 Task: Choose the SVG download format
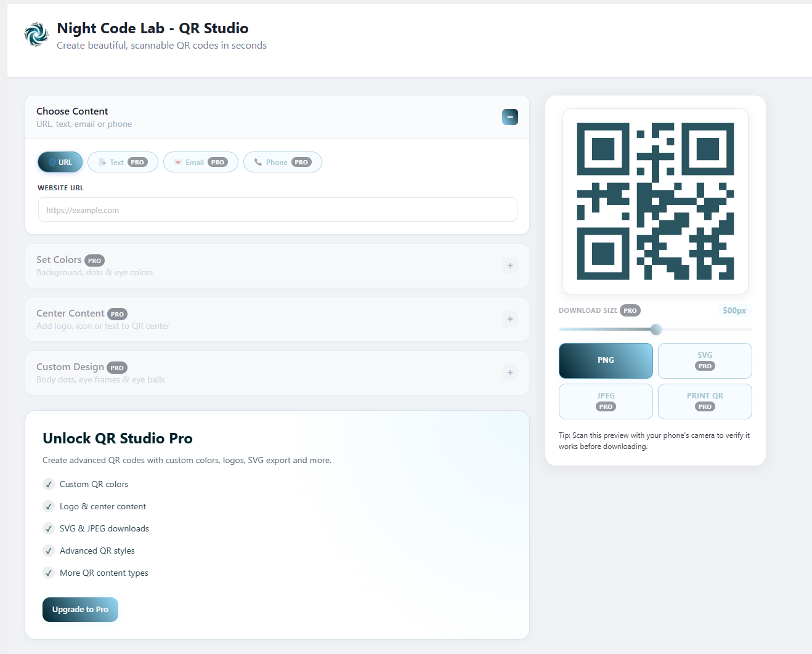705,360
